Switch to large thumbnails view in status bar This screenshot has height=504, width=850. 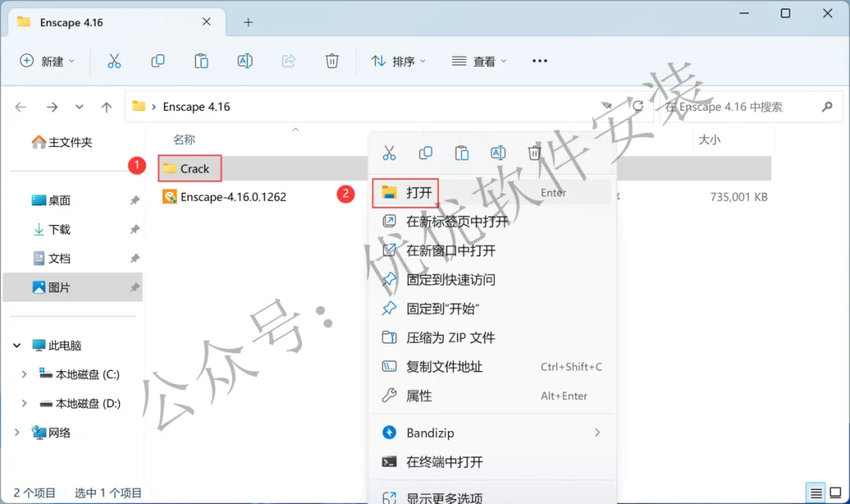[x=835, y=493]
